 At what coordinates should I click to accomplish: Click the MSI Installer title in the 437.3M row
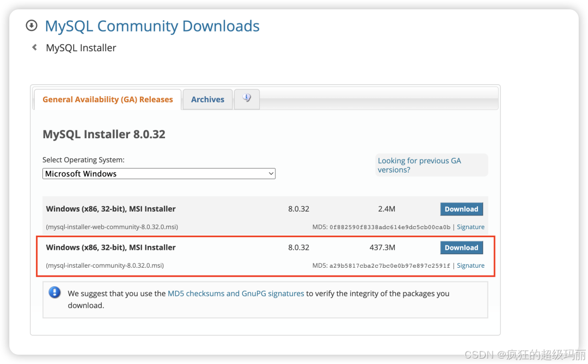(x=111, y=248)
